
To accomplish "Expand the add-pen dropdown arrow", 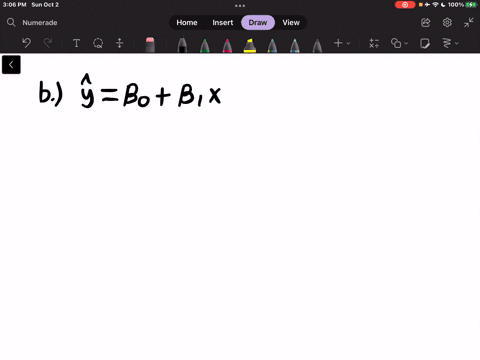I will click(348, 43).
